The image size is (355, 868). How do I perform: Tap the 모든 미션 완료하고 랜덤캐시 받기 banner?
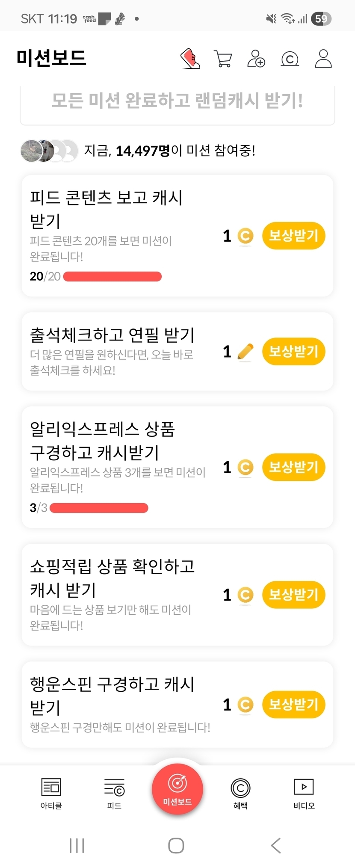click(177, 101)
